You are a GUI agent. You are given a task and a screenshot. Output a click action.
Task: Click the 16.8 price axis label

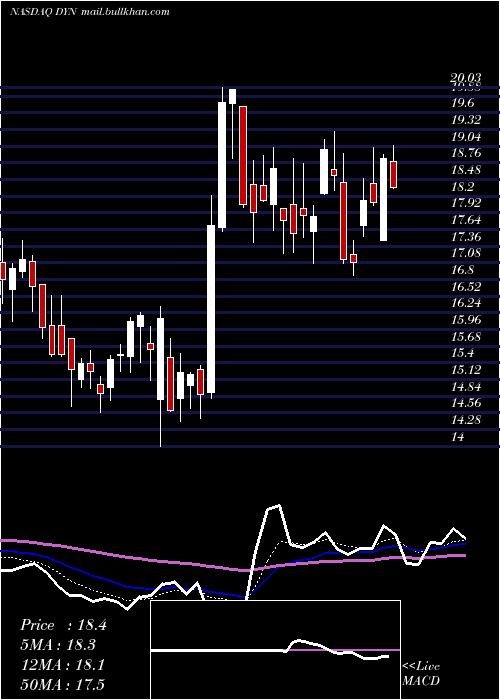462,270
